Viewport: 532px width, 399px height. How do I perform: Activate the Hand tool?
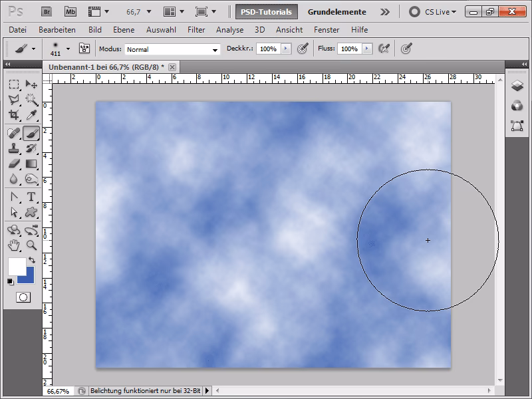(x=14, y=245)
